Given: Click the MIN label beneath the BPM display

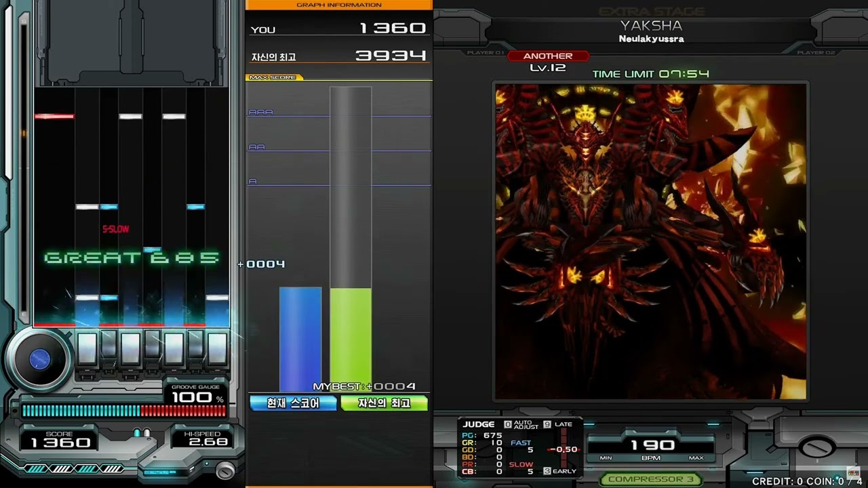Looking at the screenshot, I should coord(606,458).
